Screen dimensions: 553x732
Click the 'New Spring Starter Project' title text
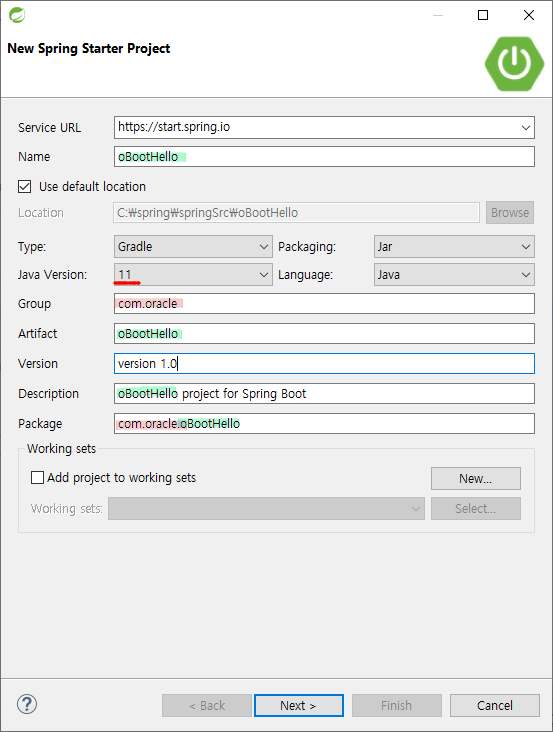click(89, 49)
